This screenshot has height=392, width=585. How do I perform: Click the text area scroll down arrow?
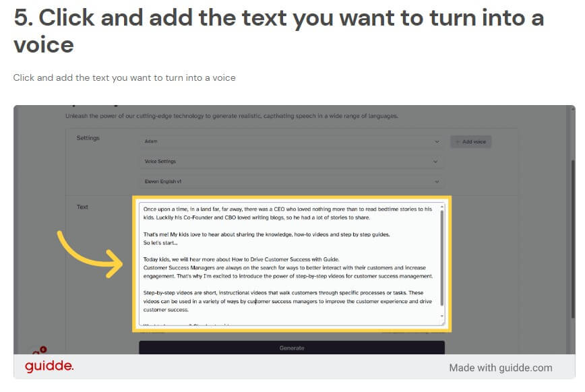click(442, 317)
